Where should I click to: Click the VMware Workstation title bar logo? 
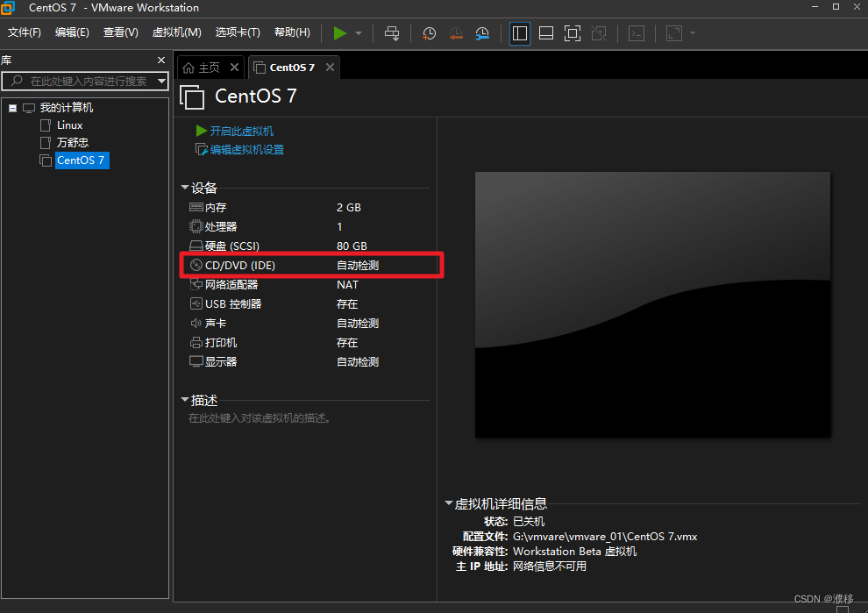click(x=8, y=8)
